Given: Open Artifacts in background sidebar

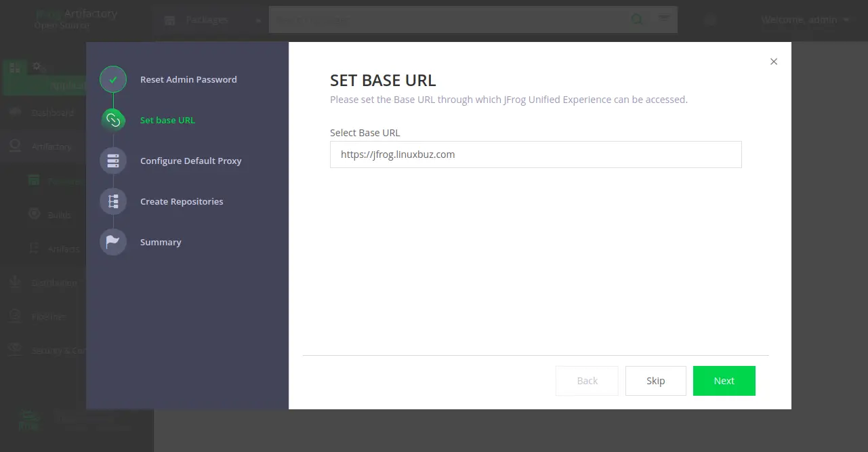Looking at the screenshot, I should [x=64, y=249].
